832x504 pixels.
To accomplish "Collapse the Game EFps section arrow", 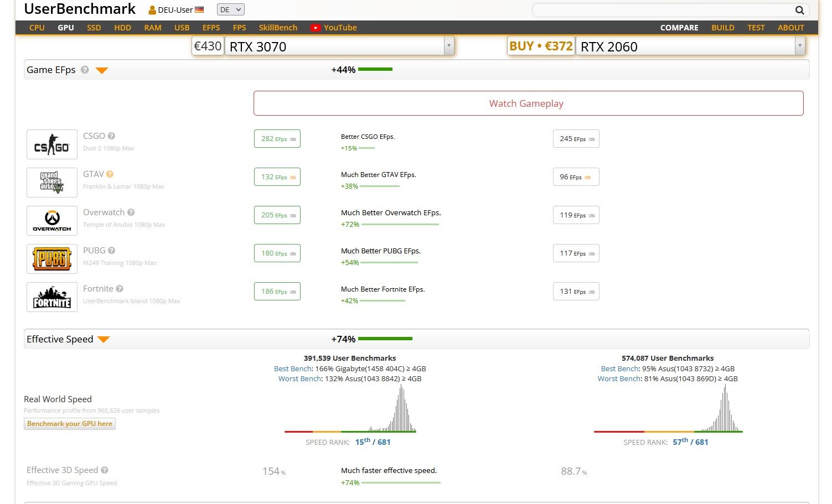I will (x=102, y=70).
